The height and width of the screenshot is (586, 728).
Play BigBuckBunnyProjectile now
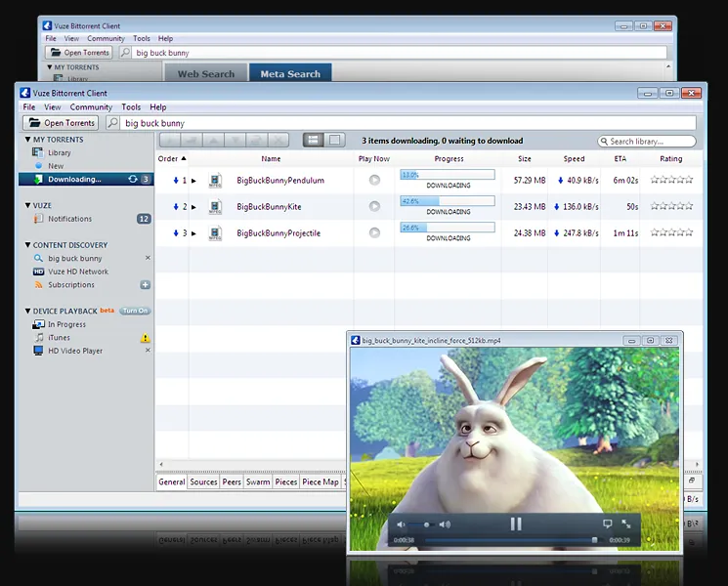click(374, 232)
